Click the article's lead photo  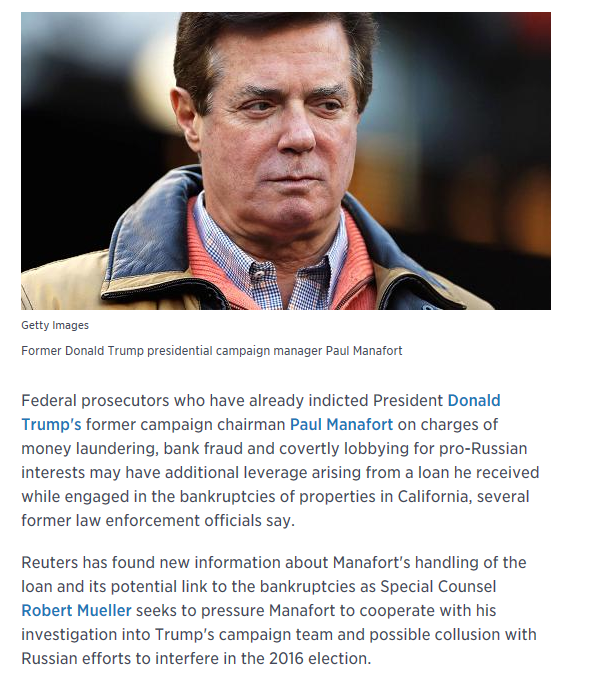pos(286,161)
